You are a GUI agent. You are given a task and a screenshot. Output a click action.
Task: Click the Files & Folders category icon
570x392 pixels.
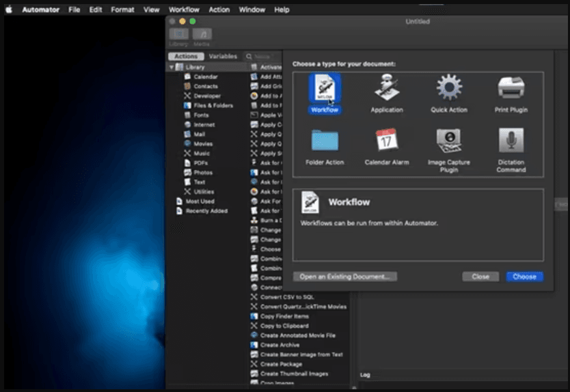(x=187, y=105)
